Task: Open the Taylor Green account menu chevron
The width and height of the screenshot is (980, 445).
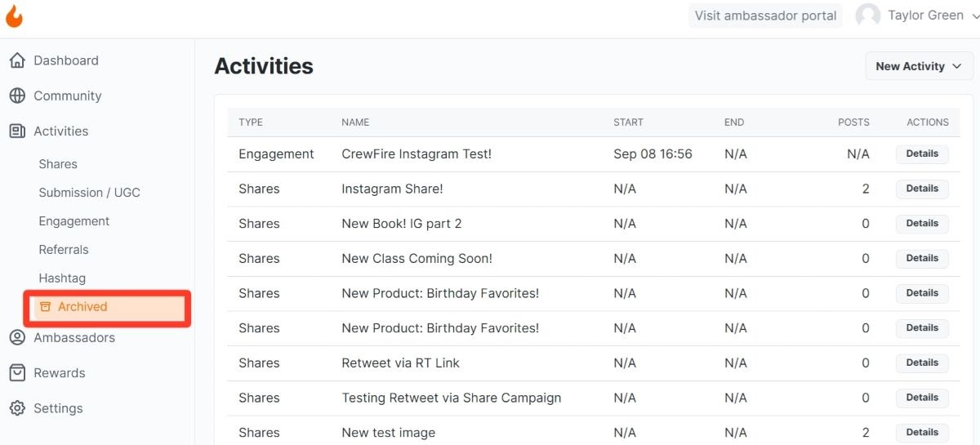Action: point(975,16)
